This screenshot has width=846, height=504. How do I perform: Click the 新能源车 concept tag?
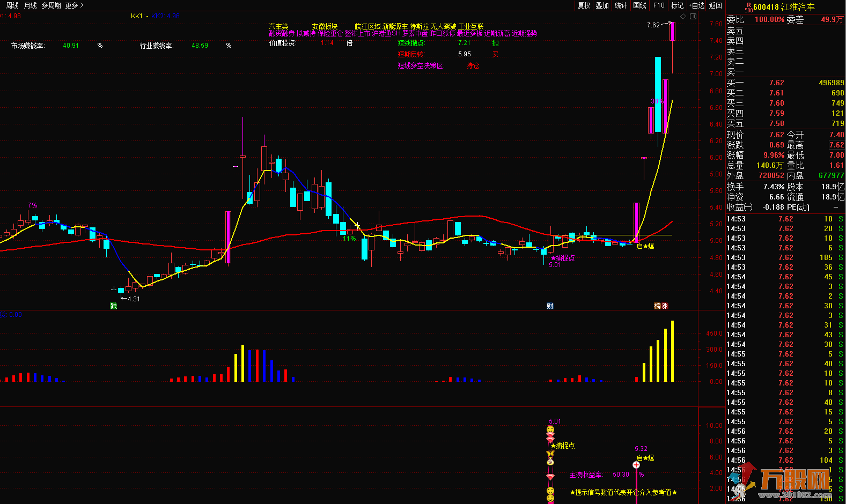[395, 26]
